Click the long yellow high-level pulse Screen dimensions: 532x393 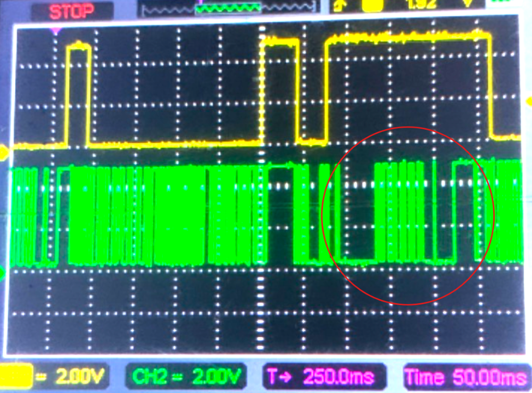tap(407, 37)
